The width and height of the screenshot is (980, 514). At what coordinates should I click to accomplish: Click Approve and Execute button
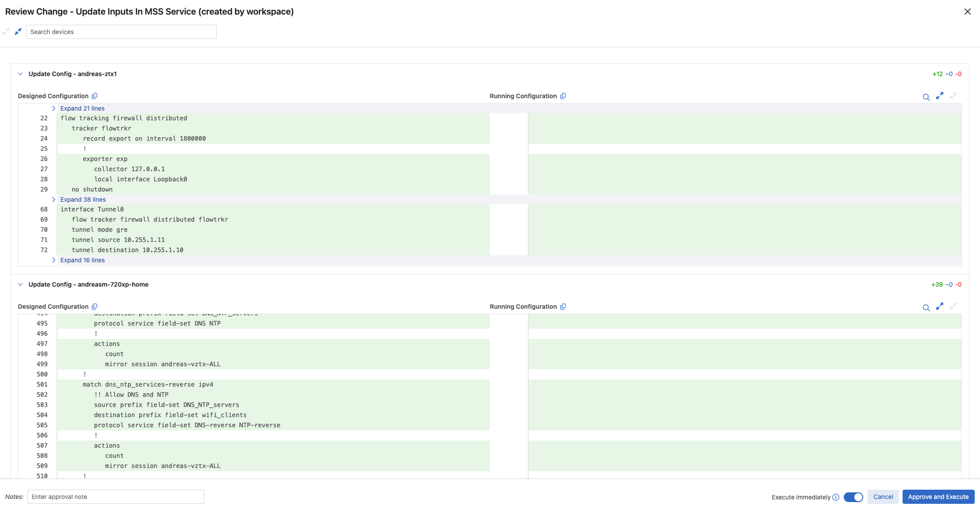(938, 497)
